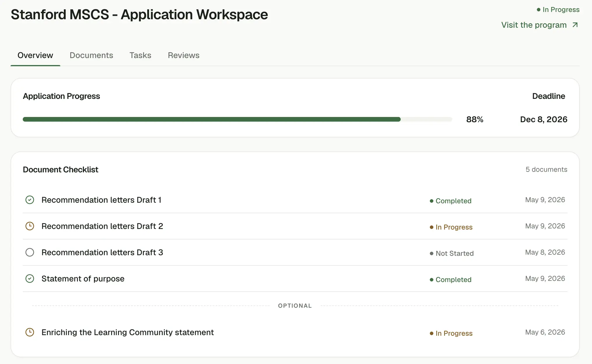Viewport: 592px width, 364px height.
Task: Open Recommendation letters Draft 2 document
Action: click(102, 226)
